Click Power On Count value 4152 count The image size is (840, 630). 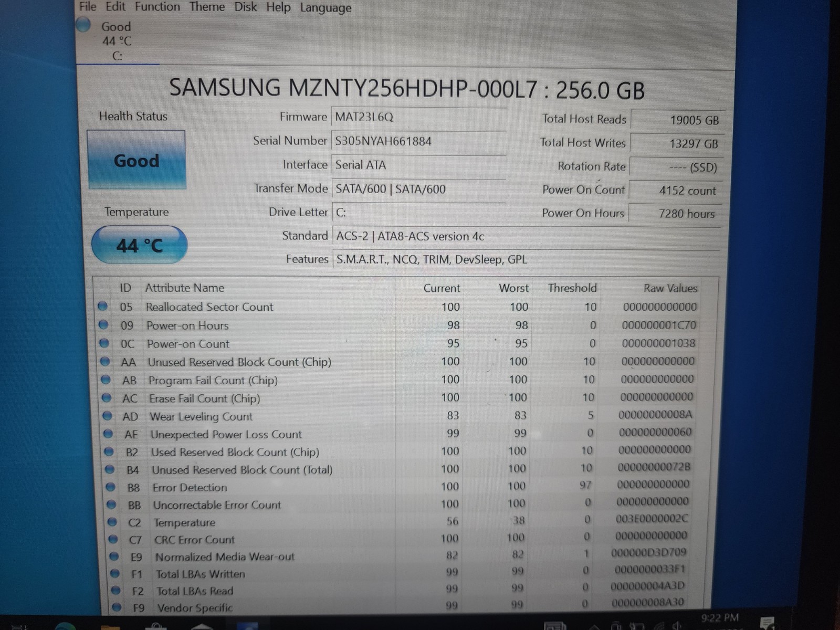(675, 191)
